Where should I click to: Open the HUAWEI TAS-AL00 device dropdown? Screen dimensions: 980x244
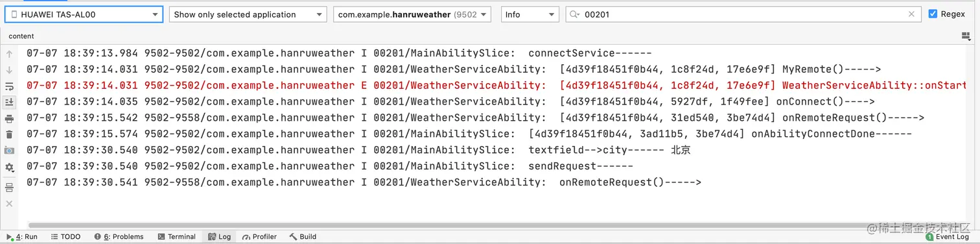84,14
